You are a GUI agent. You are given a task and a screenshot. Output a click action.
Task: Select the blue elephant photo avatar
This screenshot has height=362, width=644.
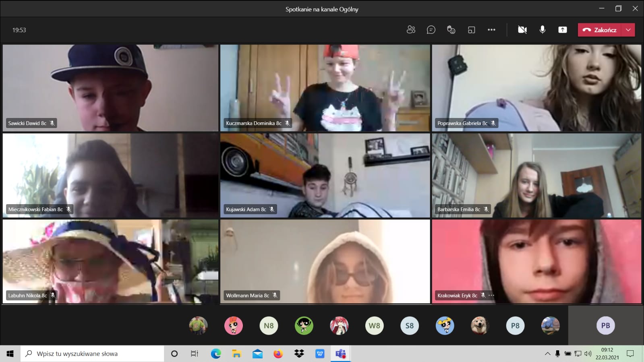pos(551,325)
